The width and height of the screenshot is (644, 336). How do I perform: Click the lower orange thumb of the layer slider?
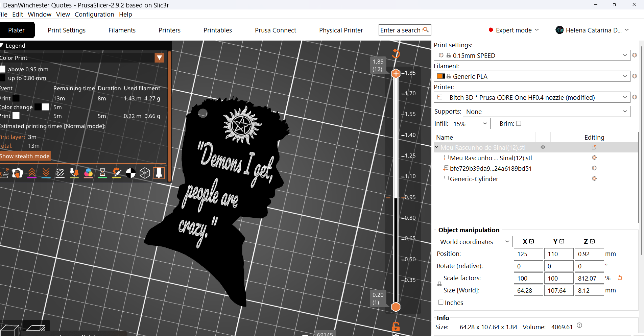[396, 307]
